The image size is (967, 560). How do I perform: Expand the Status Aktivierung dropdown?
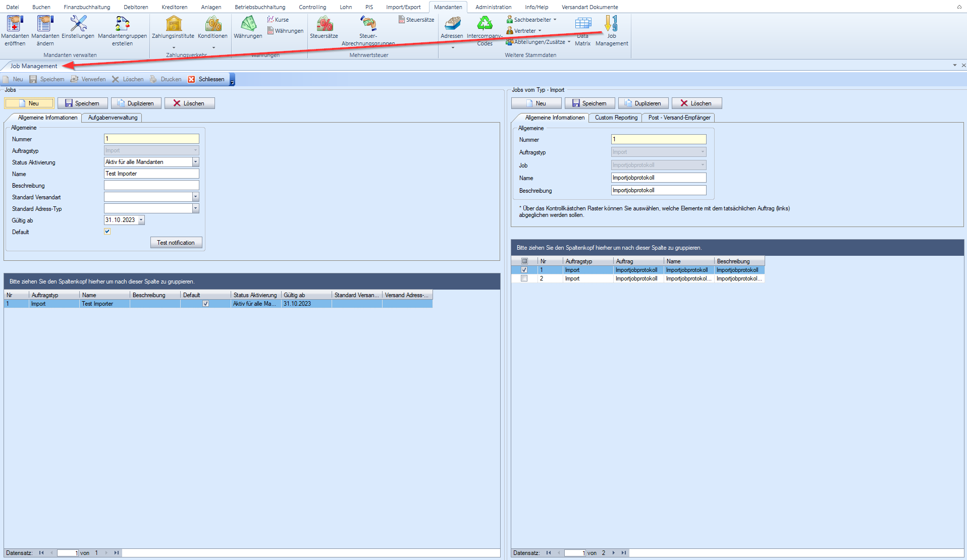[195, 162]
